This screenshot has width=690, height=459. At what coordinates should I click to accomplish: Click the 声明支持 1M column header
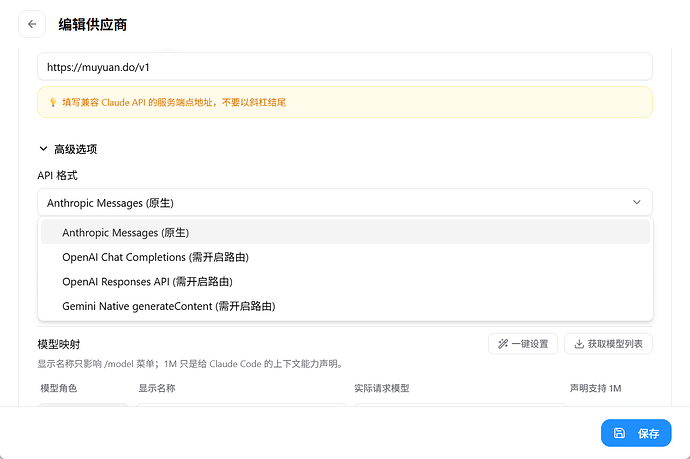tap(595, 388)
